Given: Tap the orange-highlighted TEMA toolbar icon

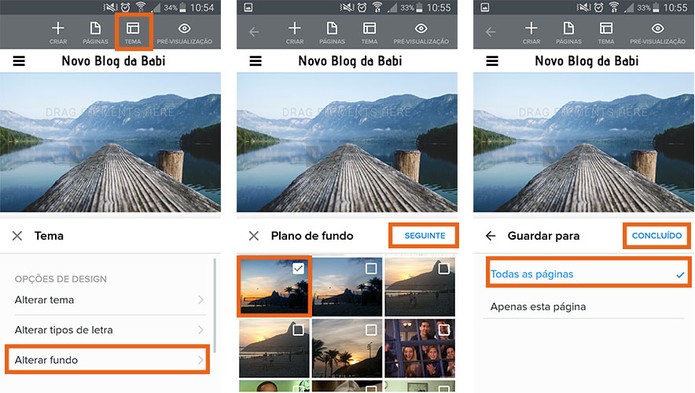Looking at the screenshot, I should point(133,32).
